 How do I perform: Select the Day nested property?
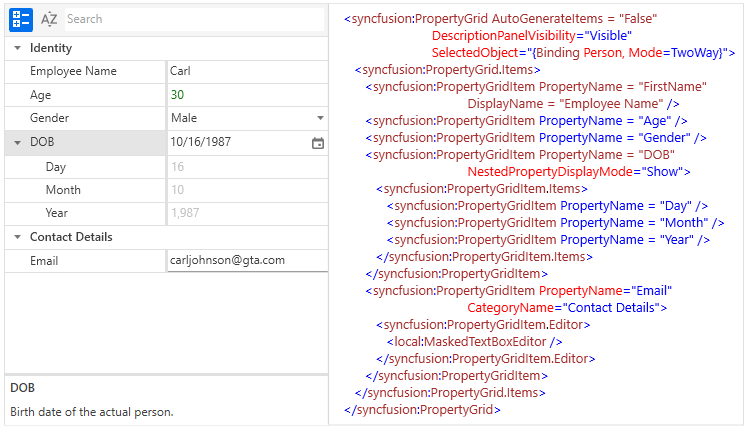[56, 167]
